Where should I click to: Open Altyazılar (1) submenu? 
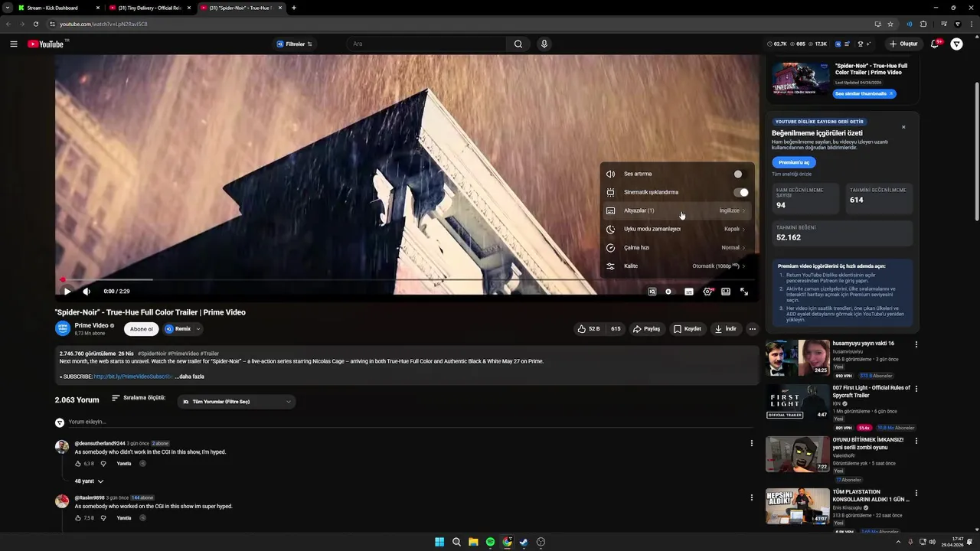click(x=677, y=210)
